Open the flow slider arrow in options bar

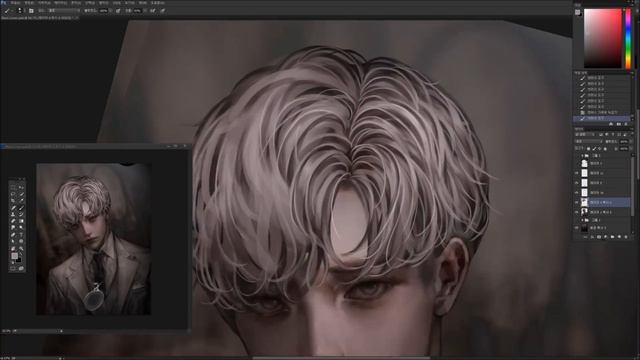tap(145, 11)
